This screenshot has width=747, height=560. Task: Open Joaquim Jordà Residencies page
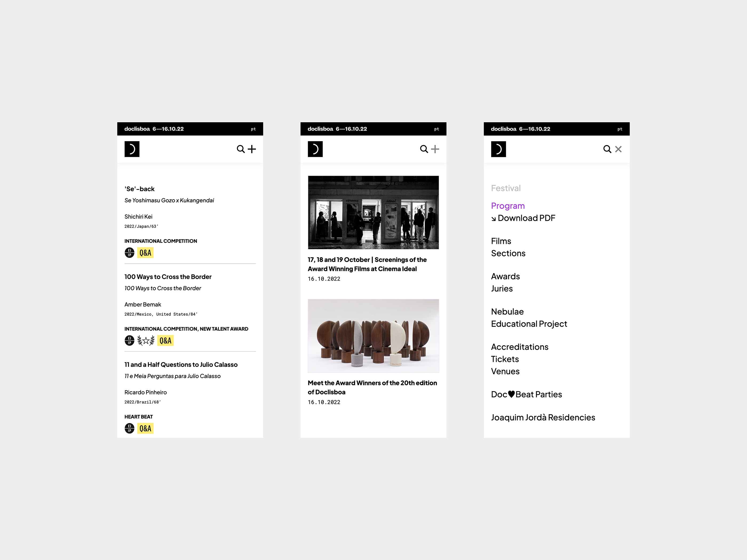(x=542, y=418)
